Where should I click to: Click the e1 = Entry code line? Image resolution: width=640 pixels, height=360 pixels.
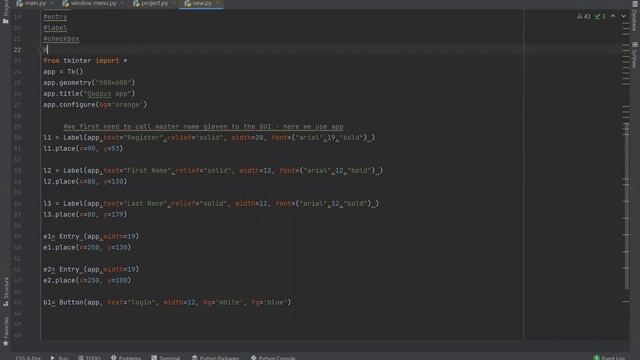tap(91, 236)
